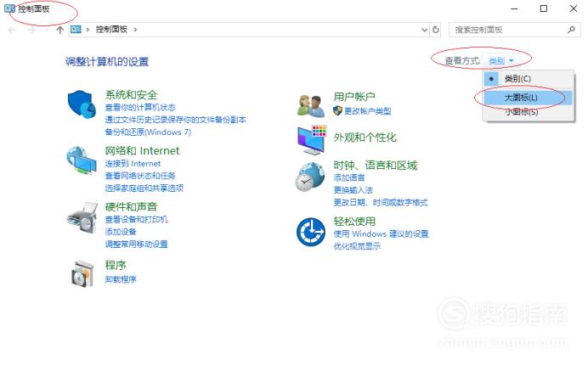Click the back arrow navigation button
Image resolution: width=588 pixels, height=371 pixels.
click(12, 30)
